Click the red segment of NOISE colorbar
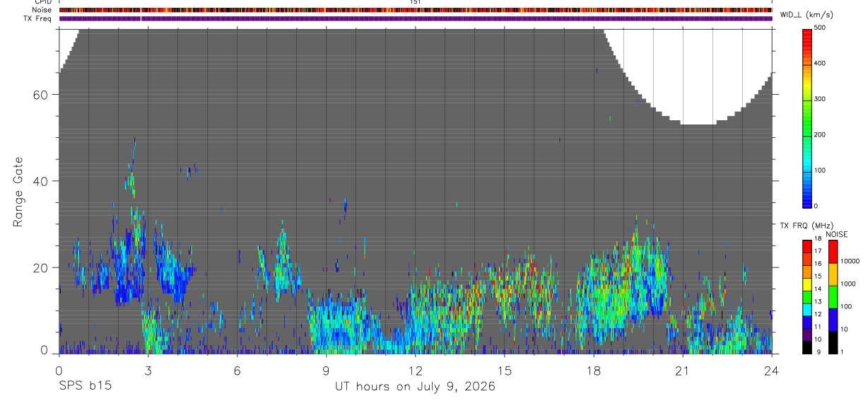 pos(833,252)
